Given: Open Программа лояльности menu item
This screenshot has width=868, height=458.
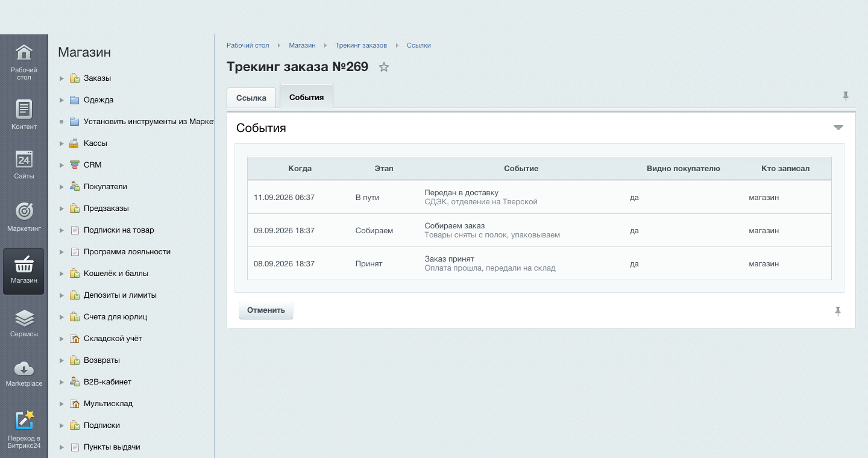Looking at the screenshot, I should [127, 252].
